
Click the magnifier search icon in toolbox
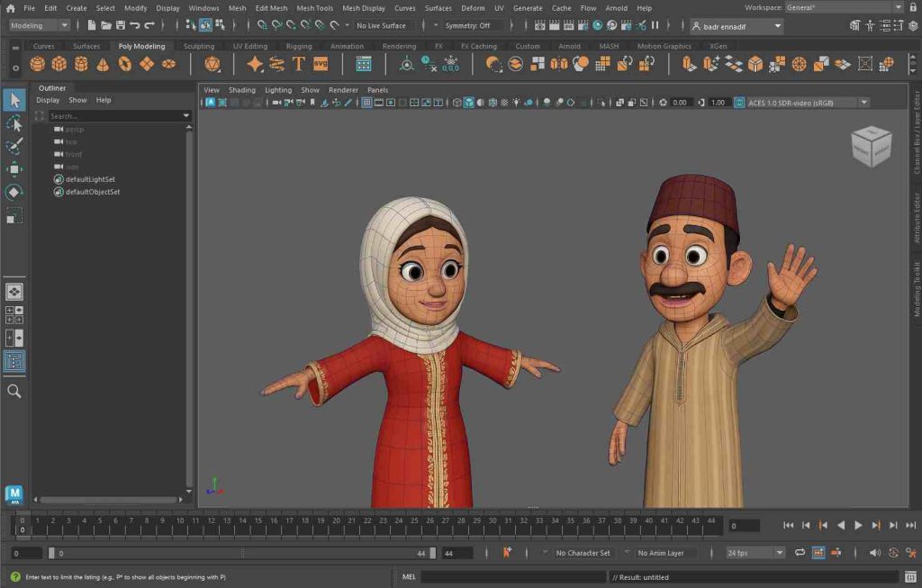pyautogui.click(x=14, y=391)
